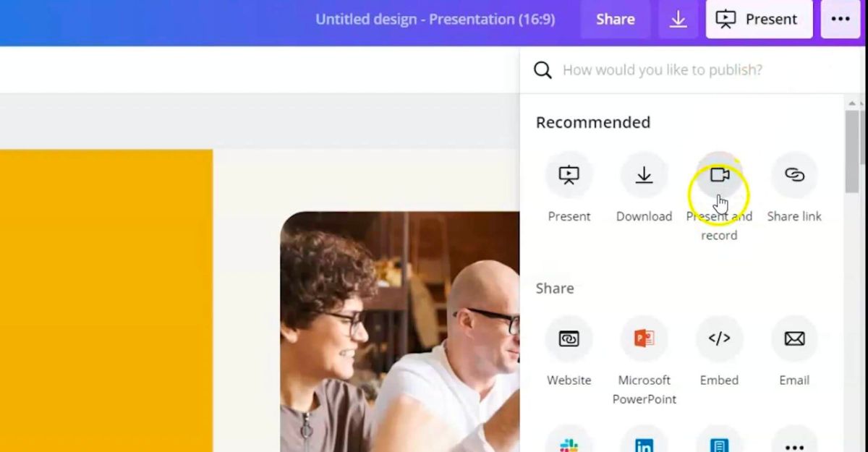This screenshot has width=868, height=452.
Task: Click the untitled design title field
Action: (x=435, y=20)
